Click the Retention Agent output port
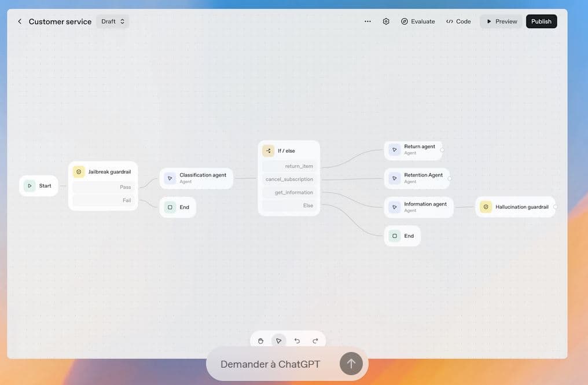The width and height of the screenshot is (588, 385). [450, 178]
